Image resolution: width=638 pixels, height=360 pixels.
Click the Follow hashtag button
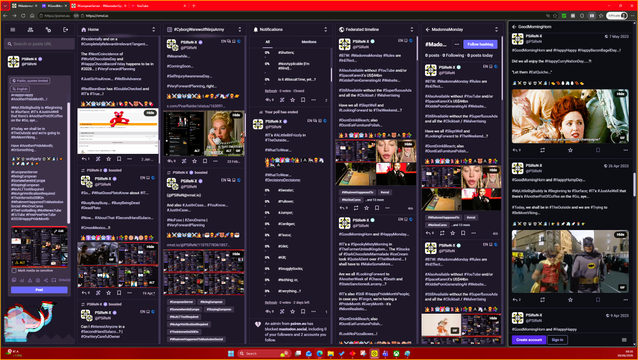click(x=480, y=44)
